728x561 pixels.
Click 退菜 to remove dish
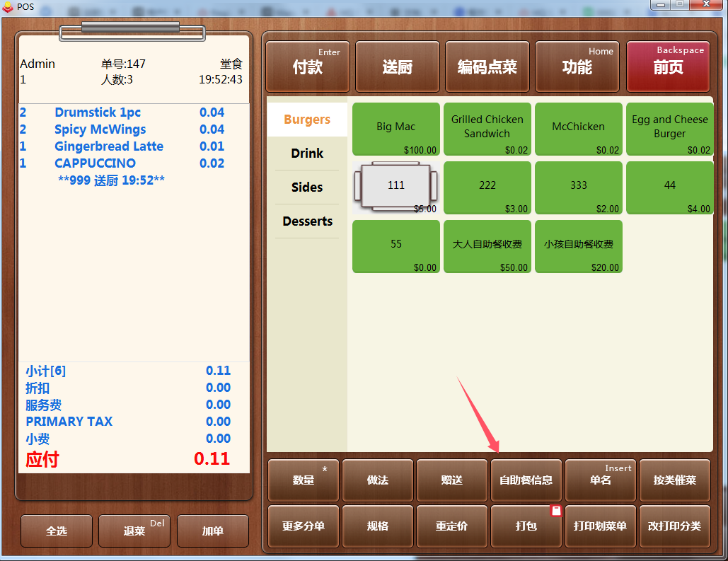134,531
